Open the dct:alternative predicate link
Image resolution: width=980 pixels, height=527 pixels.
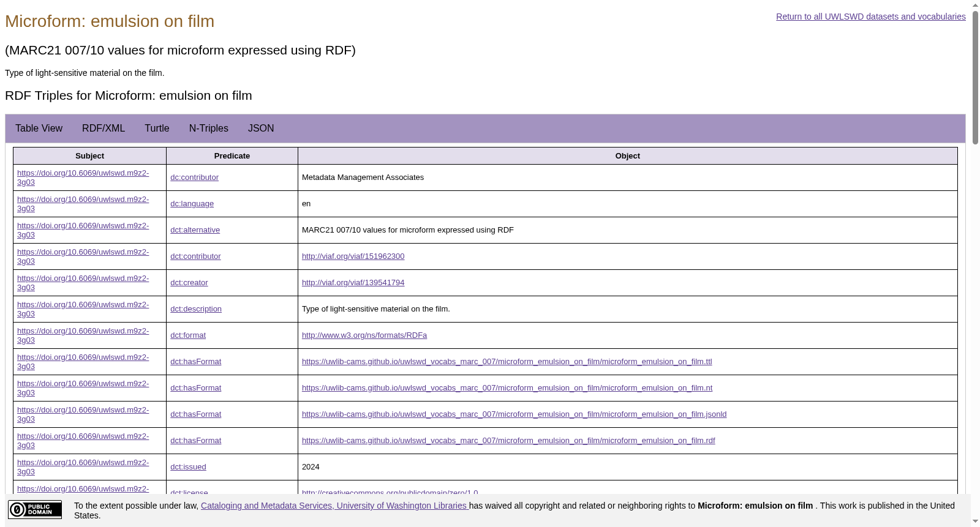[x=195, y=230]
